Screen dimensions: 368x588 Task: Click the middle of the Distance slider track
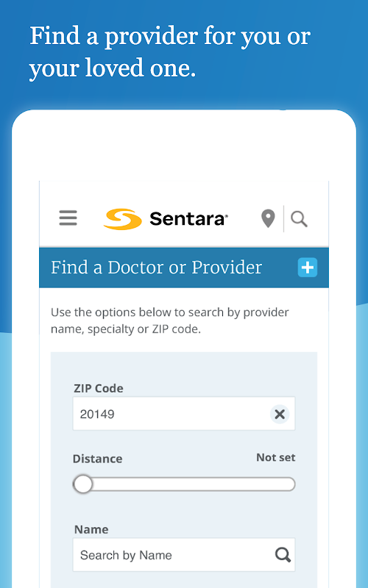(x=184, y=484)
